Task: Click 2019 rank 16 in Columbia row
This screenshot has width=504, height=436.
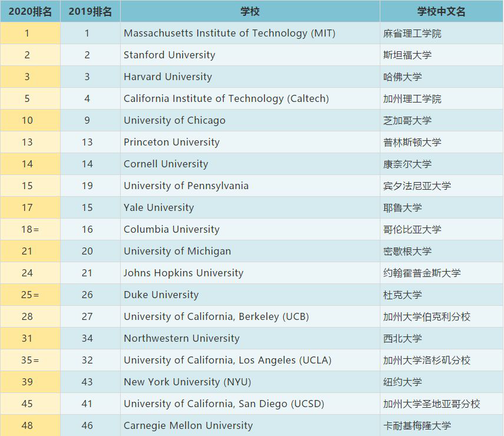Action: (87, 229)
